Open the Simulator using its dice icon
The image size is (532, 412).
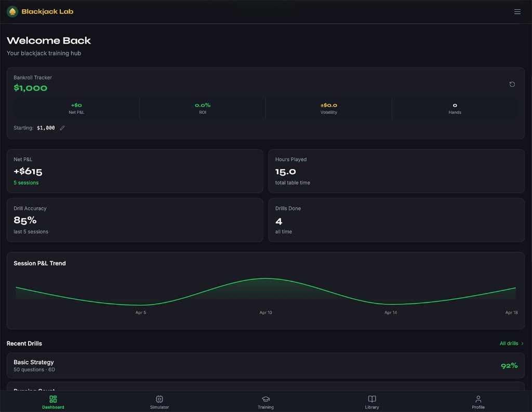point(159,399)
